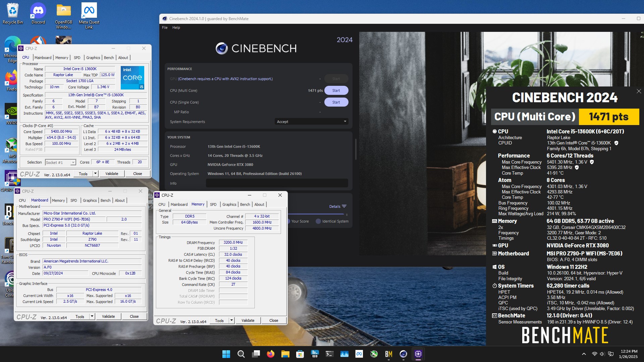Viewport: 644px width, 362px height.
Task: Open the OpenRGB Windows folder icon
Action: pos(63,16)
